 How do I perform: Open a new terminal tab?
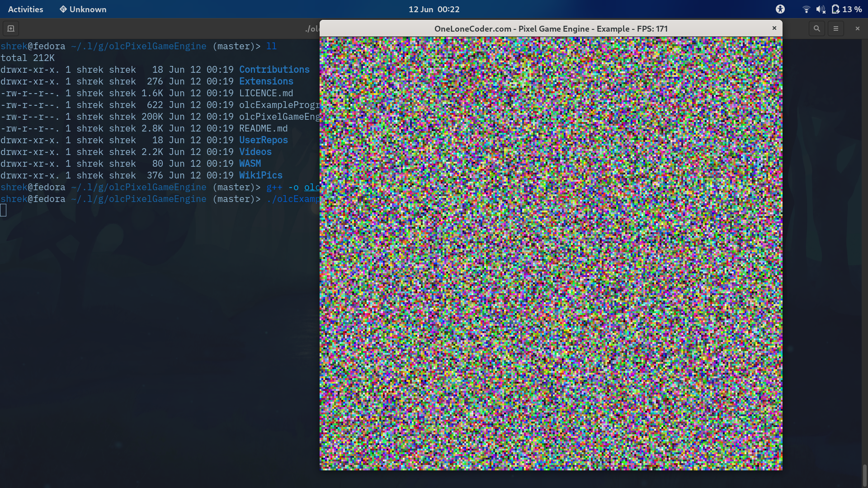[10, 28]
